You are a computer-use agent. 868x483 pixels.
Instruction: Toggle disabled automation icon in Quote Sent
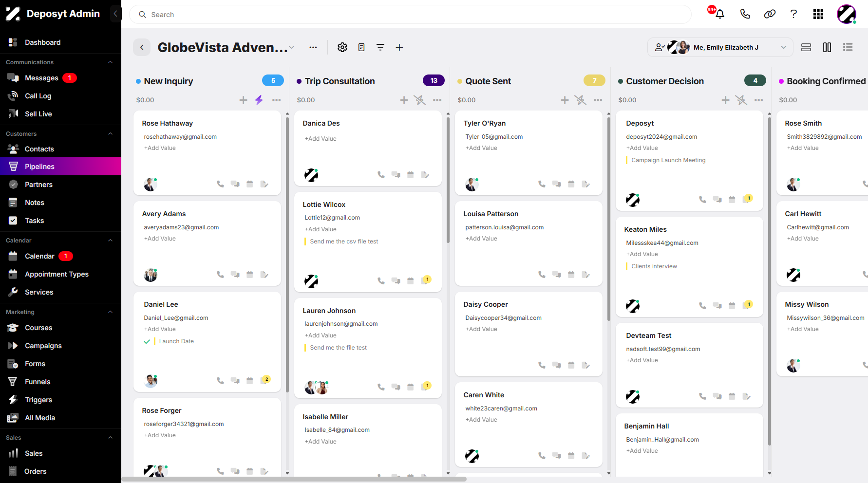click(x=580, y=100)
